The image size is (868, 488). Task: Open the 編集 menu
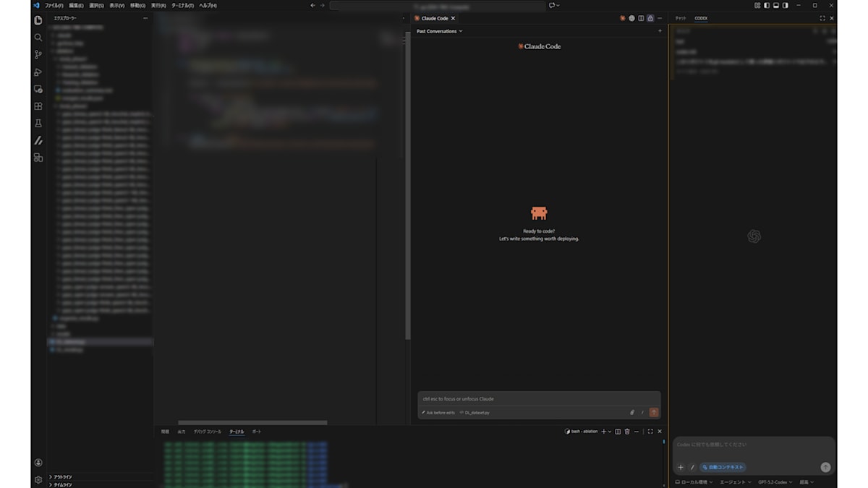[76, 5]
